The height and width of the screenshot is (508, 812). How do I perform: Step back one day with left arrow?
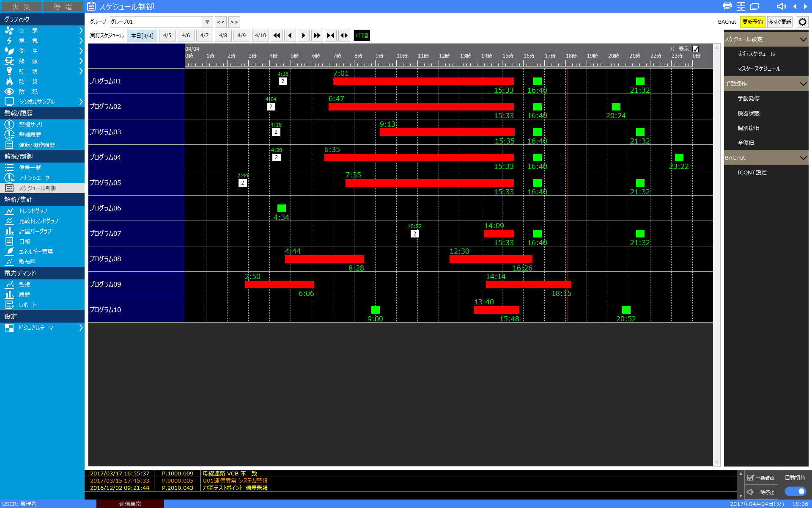pos(290,36)
